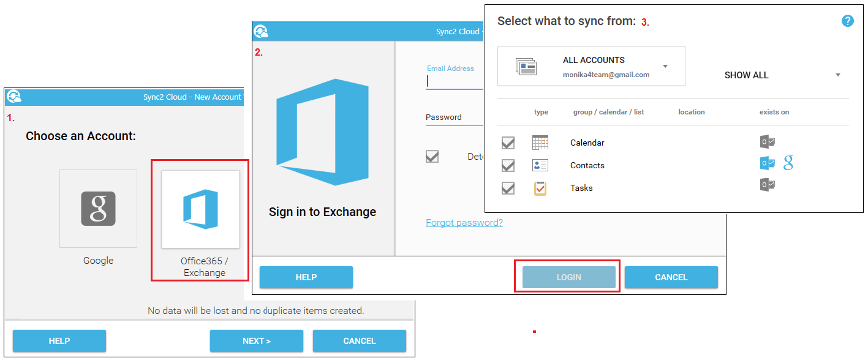Click the 'Calendar' row label
The height and width of the screenshot is (361, 868).
click(587, 143)
